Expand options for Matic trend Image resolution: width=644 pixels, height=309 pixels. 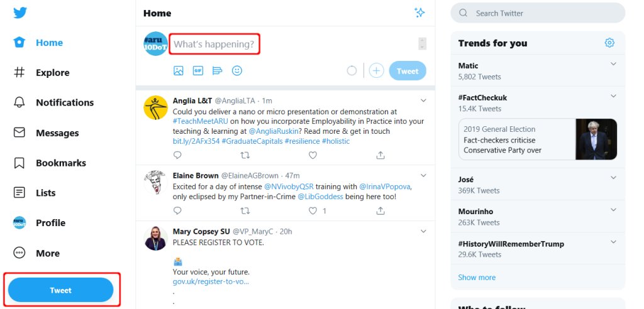coord(613,64)
